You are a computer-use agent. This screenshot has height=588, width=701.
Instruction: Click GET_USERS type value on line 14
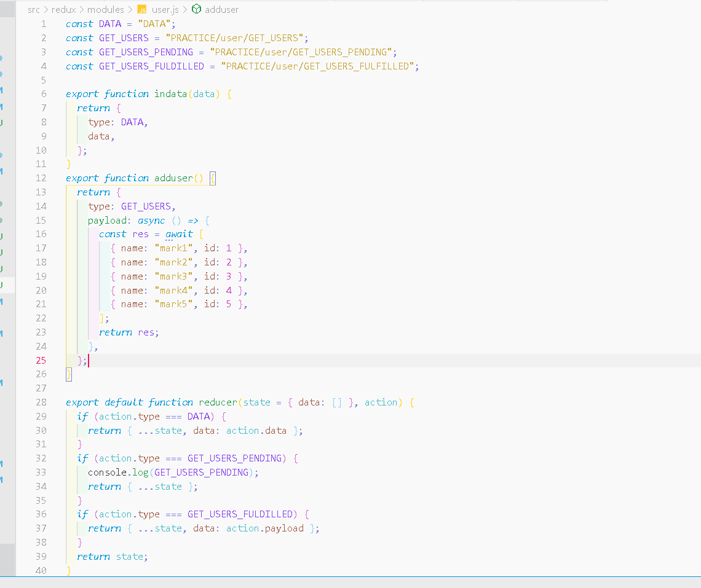click(146, 206)
